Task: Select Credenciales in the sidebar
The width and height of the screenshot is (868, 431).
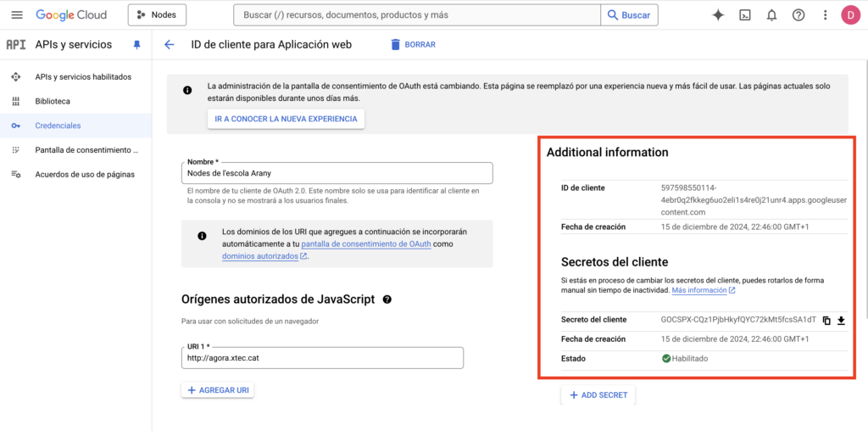Action: pyautogui.click(x=75, y=126)
